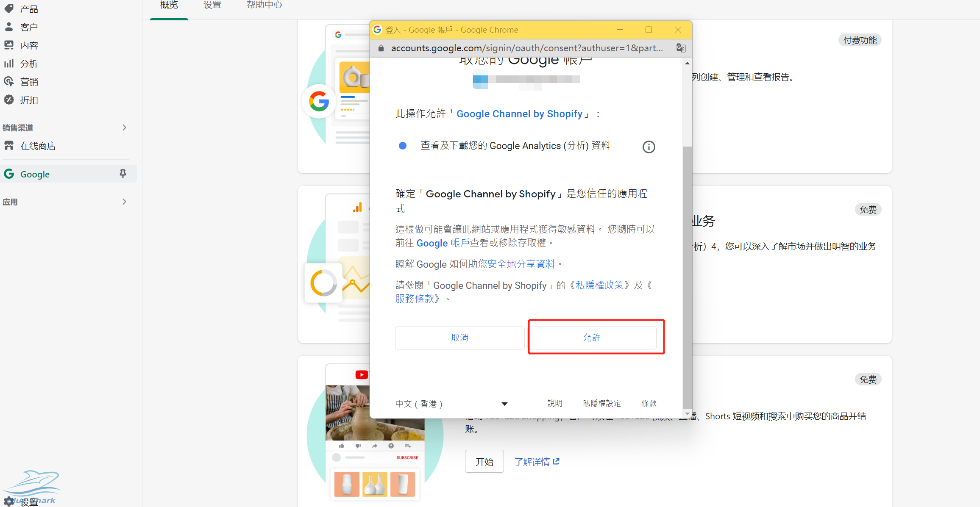The width and height of the screenshot is (980, 507).
Task: Open the 中文（香港）language dropdown
Action: click(451, 404)
